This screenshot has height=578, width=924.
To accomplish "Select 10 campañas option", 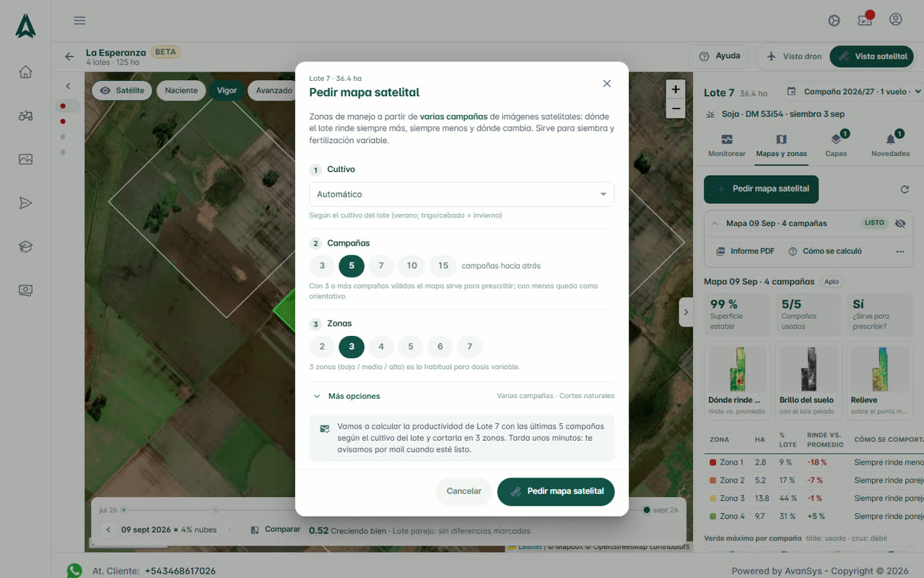I will point(411,266).
